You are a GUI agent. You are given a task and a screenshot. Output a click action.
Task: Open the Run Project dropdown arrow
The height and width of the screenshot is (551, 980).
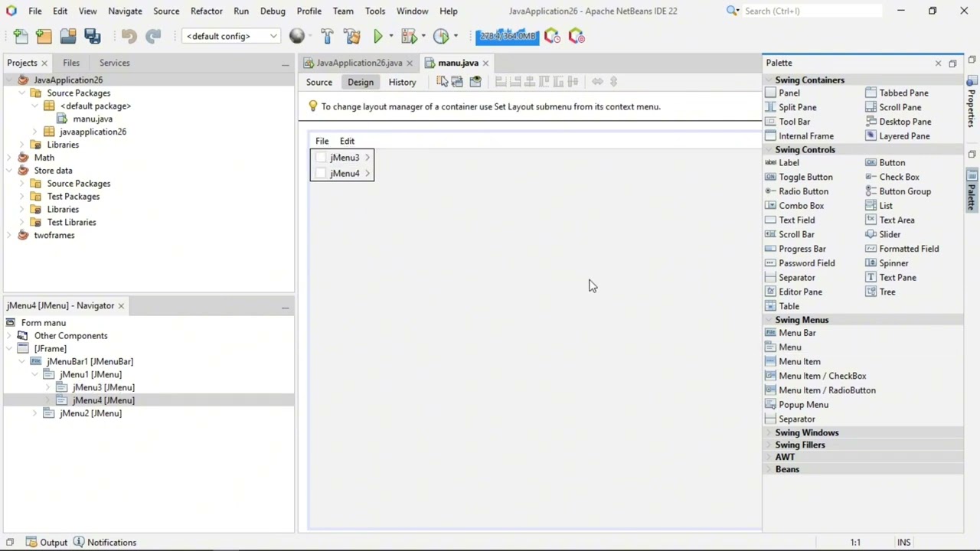390,36
